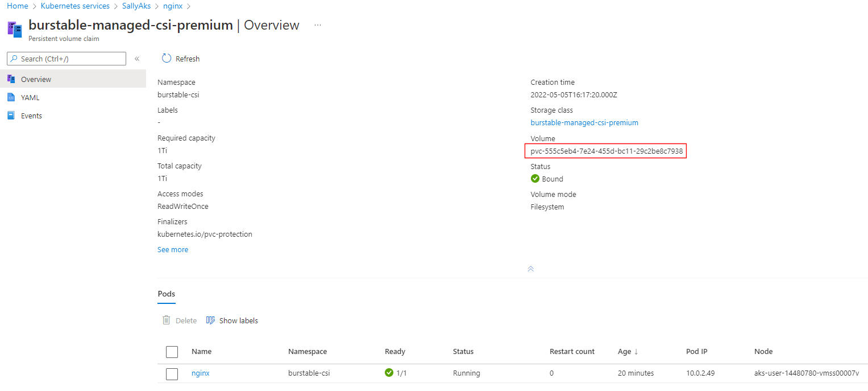Screen dimensions: 868x391
Task: Click 1Ti under Total capacity
Action: 162,179
